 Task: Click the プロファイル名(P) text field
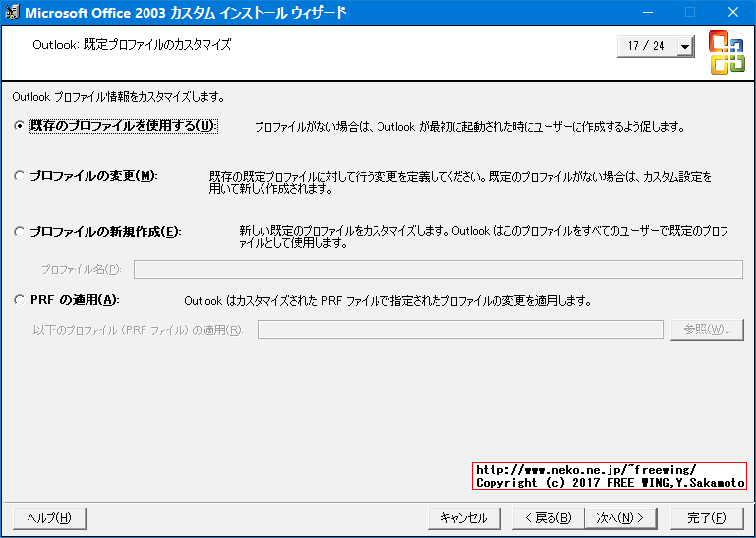[x=437, y=269]
